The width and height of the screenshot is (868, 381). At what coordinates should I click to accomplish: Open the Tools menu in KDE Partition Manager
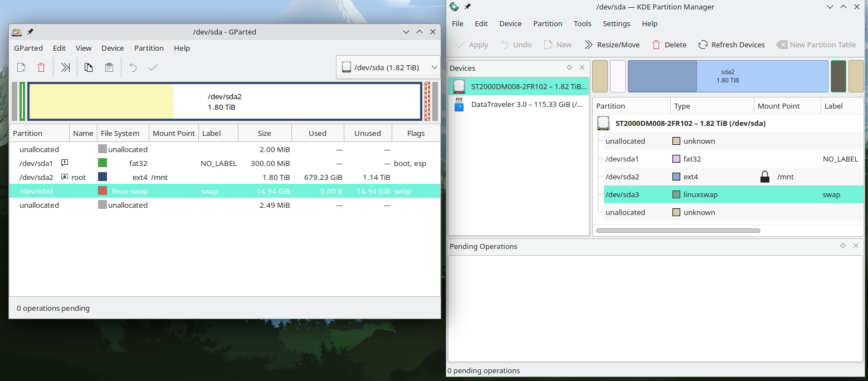(x=582, y=23)
